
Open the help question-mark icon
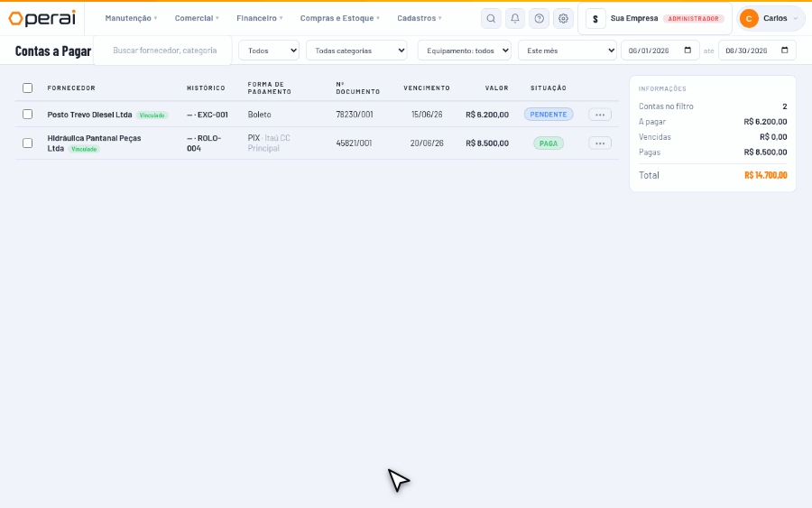coord(540,18)
